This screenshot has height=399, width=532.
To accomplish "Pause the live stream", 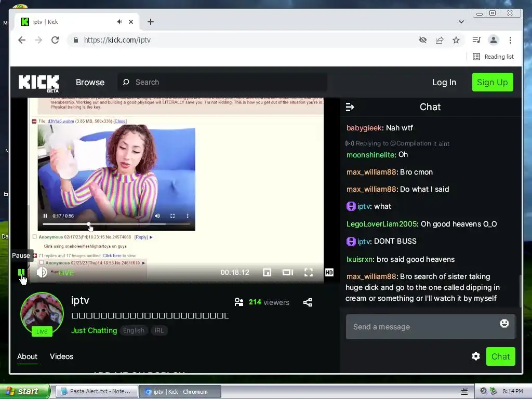I will (x=21, y=272).
